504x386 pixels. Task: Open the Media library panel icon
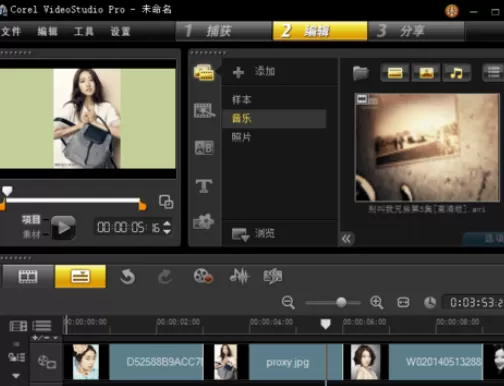pos(204,73)
